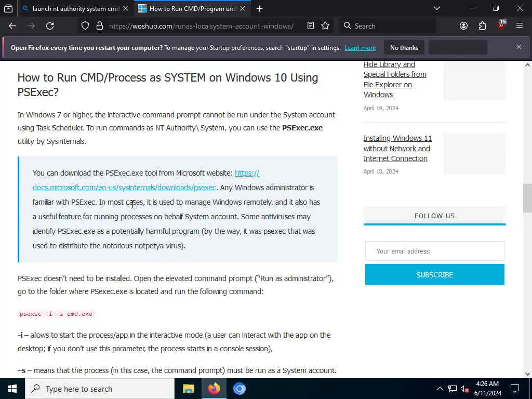Open a new tab with plus button
The image size is (532, 399).
click(260, 9)
